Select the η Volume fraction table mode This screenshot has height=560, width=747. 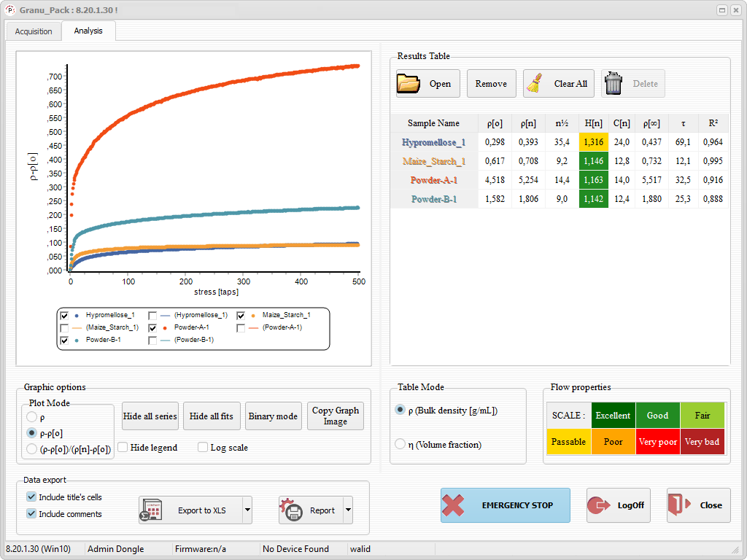click(x=400, y=444)
